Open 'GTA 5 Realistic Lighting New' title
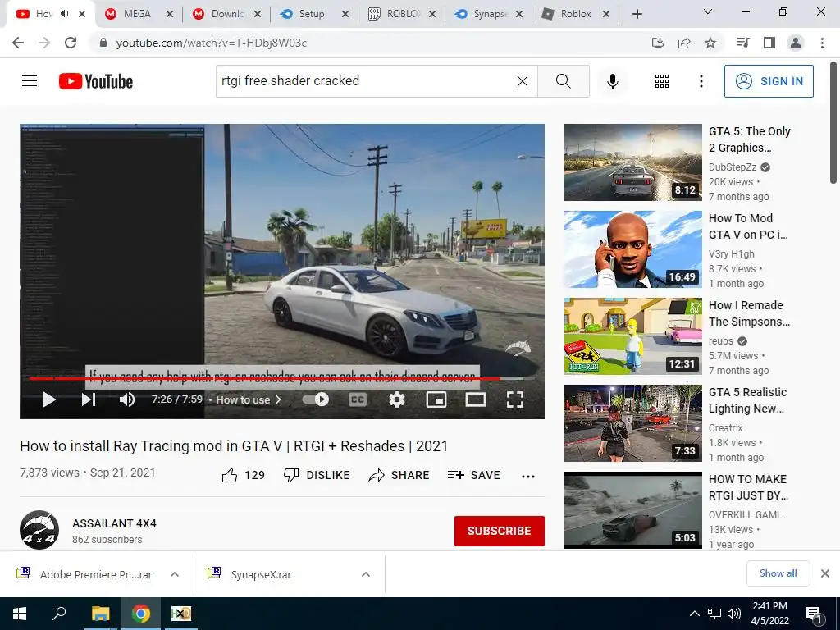 (747, 400)
